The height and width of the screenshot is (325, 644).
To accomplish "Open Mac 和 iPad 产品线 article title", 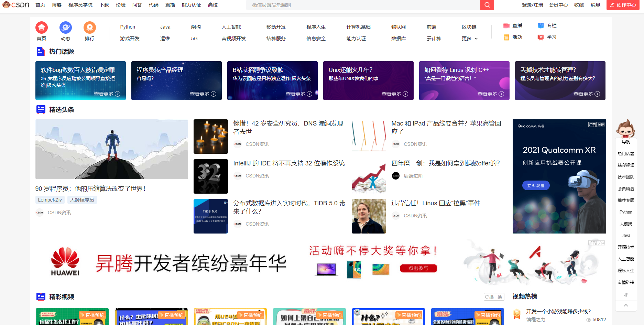I will tap(446, 128).
